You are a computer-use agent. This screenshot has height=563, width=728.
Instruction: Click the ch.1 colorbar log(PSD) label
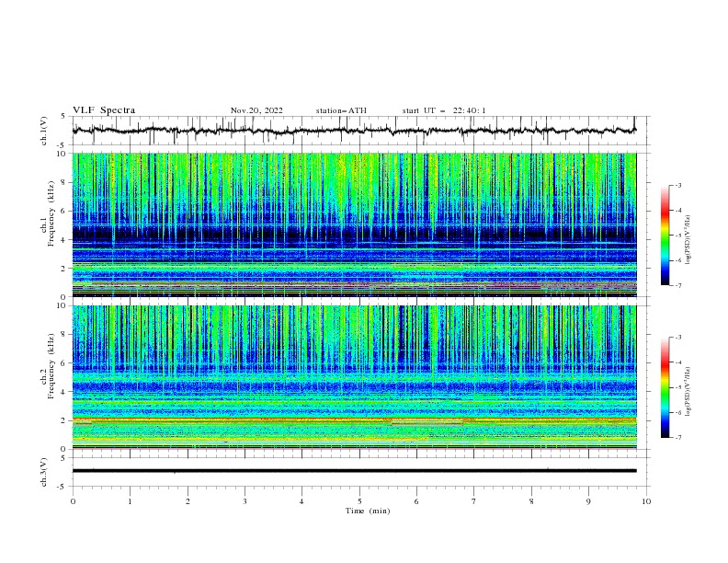pyautogui.click(x=688, y=239)
